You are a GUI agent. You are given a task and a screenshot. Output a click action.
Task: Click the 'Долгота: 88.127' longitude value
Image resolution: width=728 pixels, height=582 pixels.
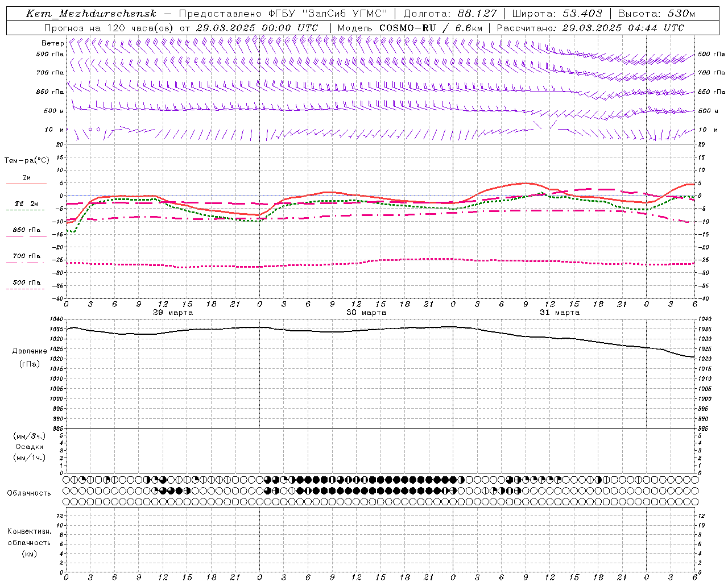(450, 14)
